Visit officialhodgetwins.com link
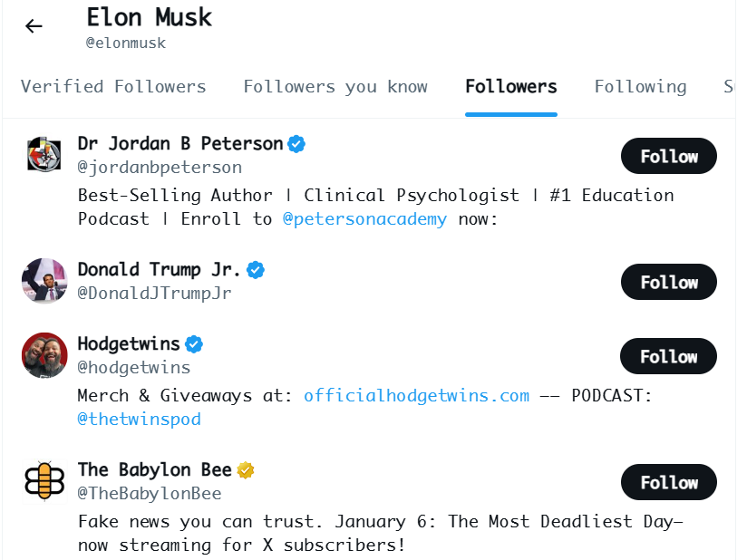 416,395
